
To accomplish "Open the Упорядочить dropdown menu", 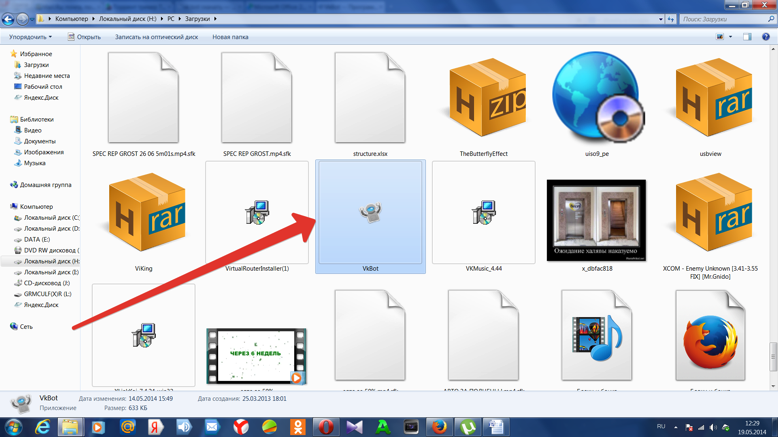I will coord(30,37).
